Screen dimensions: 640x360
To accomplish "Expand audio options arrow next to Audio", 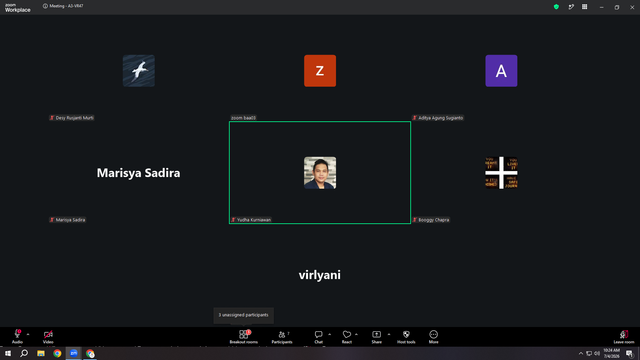I will click(x=28, y=334).
